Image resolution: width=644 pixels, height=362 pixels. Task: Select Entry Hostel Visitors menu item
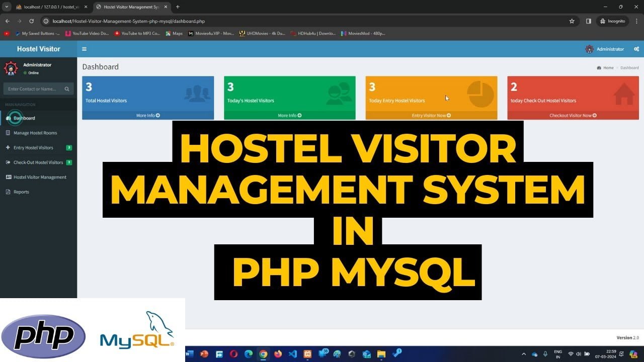pos(33,148)
